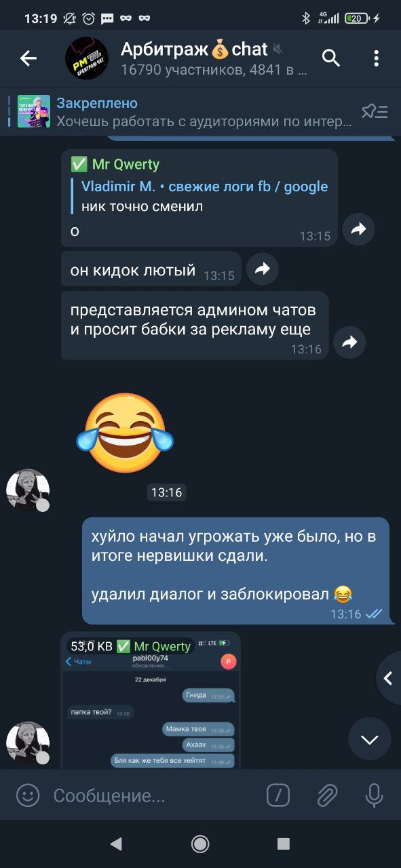401x868 pixels.
Task: Open bot commands slash button
Action: click(278, 795)
